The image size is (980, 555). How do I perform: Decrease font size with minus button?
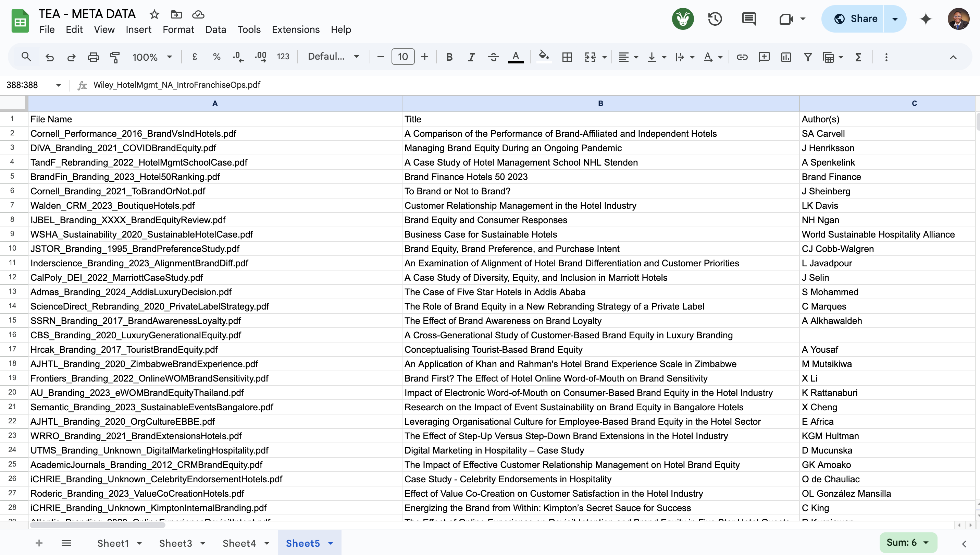pos(381,57)
